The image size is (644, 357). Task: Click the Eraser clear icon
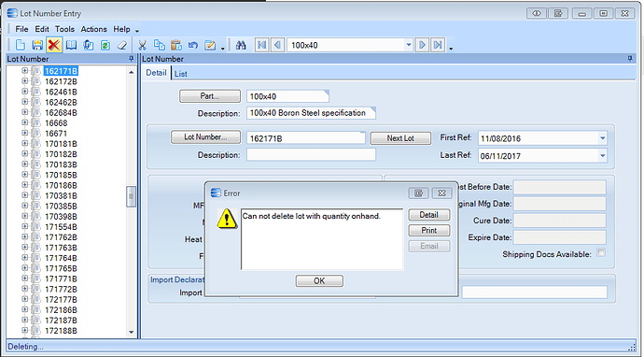pos(122,45)
